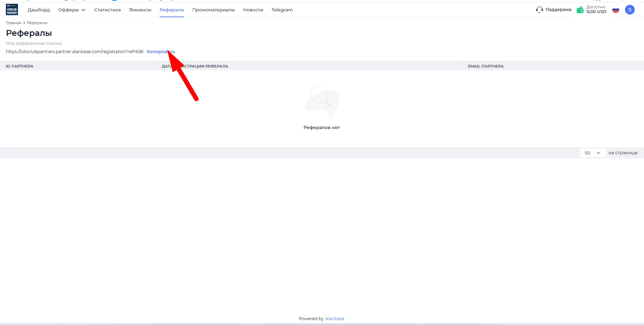644x325 pixels.
Task: Open Промоматериалы in the navigation
Action: pyautogui.click(x=213, y=10)
